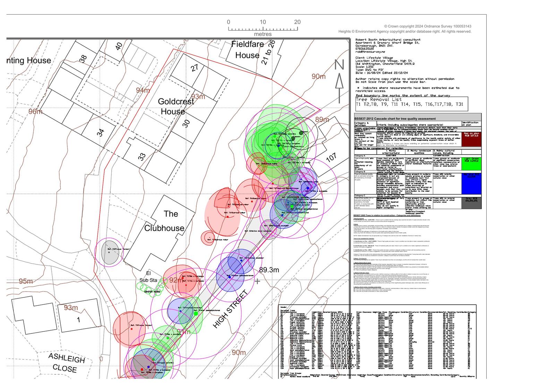Click the 'Red on plan' legend swatch
555x392 pixels.
[471, 139]
